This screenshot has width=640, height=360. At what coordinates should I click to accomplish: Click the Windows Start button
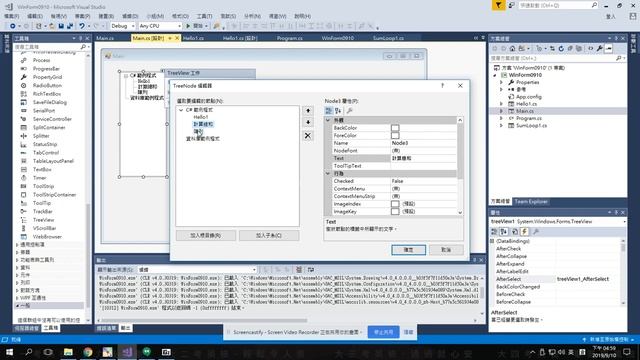coord(9,351)
